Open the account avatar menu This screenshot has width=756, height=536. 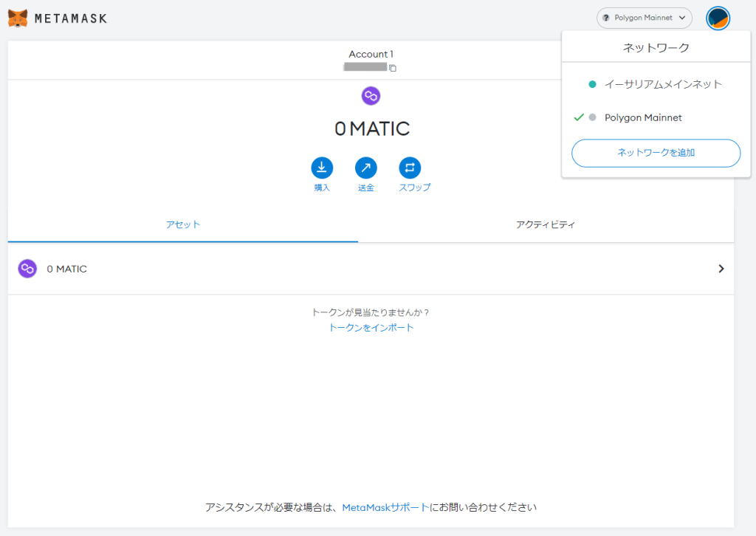point(718,18)
